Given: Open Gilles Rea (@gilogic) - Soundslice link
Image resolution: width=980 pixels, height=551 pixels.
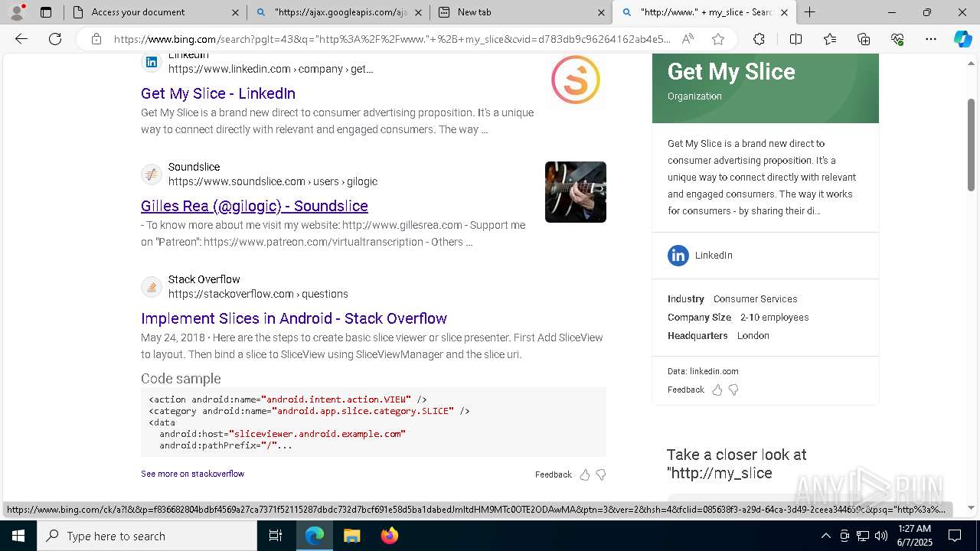Looking at the screenshot, I should (254, 206).
